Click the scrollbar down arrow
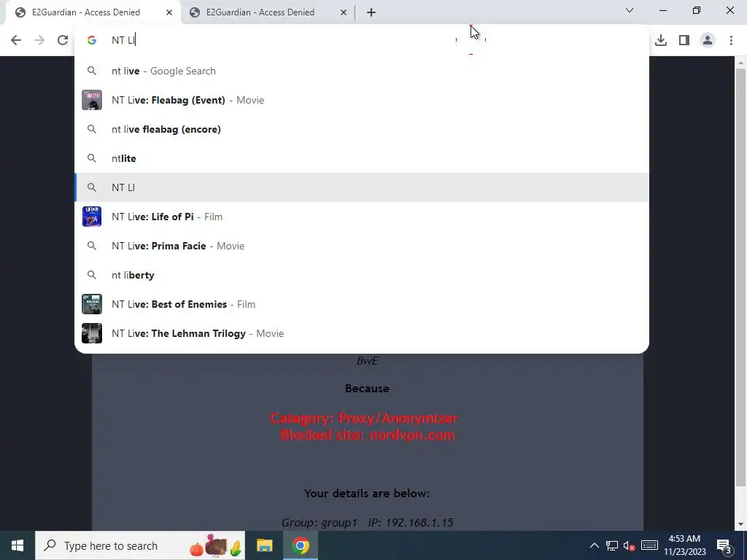This screenshot has width=747, height=560. 740,524
